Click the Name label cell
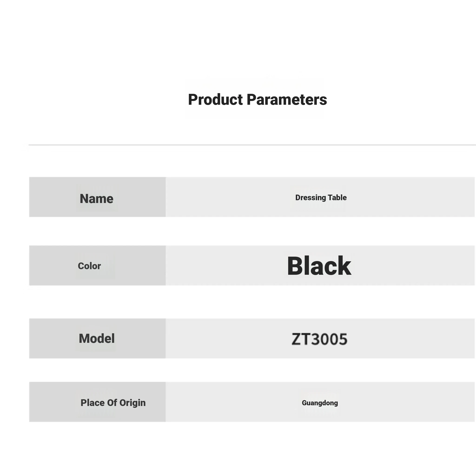Viewport: 476px width, 458px height. click(97, 197)
